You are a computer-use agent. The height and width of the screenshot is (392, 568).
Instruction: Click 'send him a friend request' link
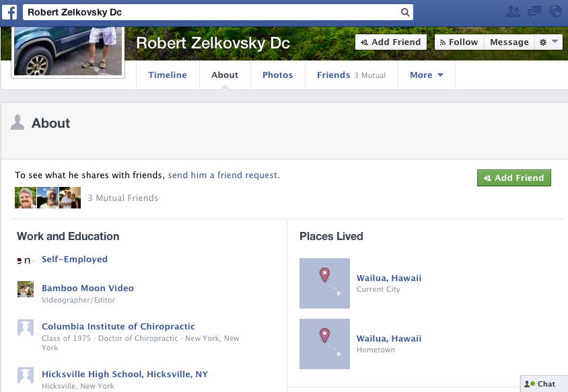pos(223,175)
